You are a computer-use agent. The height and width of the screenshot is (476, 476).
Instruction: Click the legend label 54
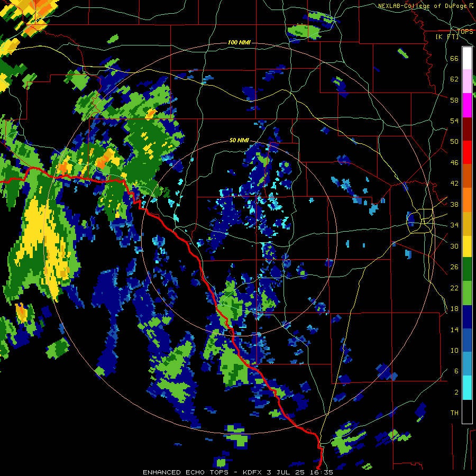click(454, 121)
